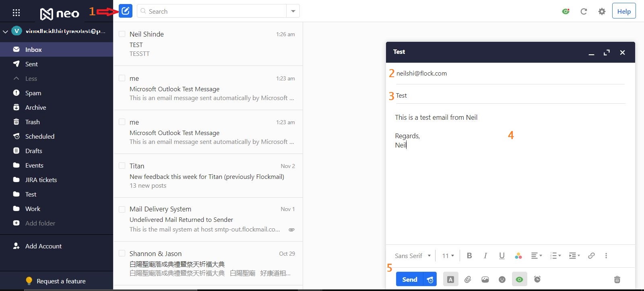
Task: Toggle underline formatting in compose toolbar
Action: (x=502, y=256)
